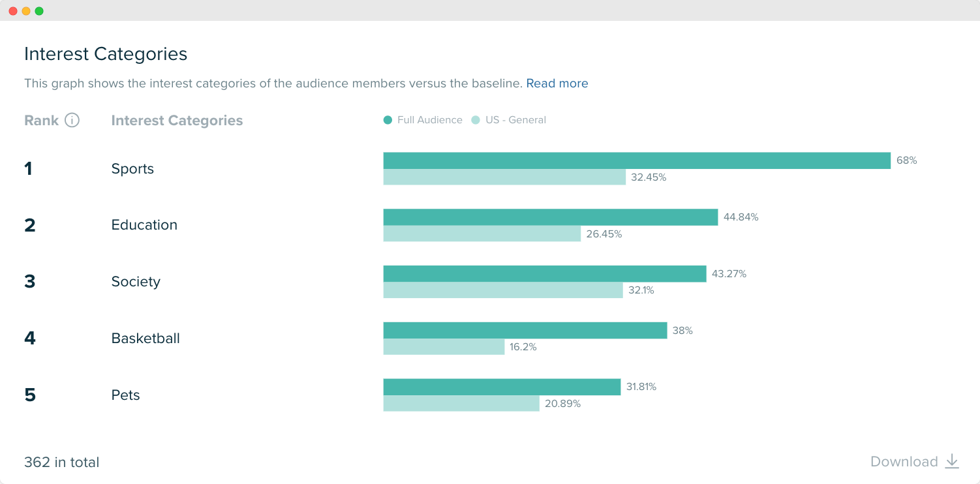Click the Pets full audience bar
Viewport: 980px width, 484px height.
(502, 386)
